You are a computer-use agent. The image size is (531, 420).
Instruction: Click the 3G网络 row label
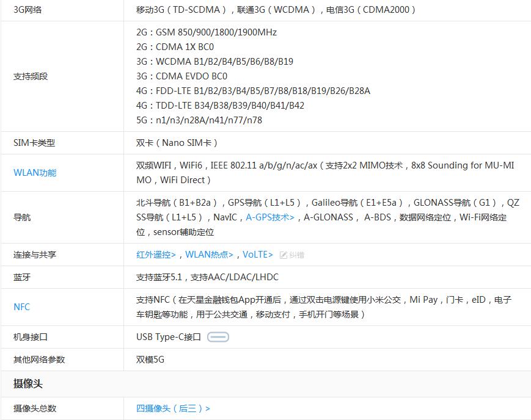pyautogui.click(x=27, y=10)
